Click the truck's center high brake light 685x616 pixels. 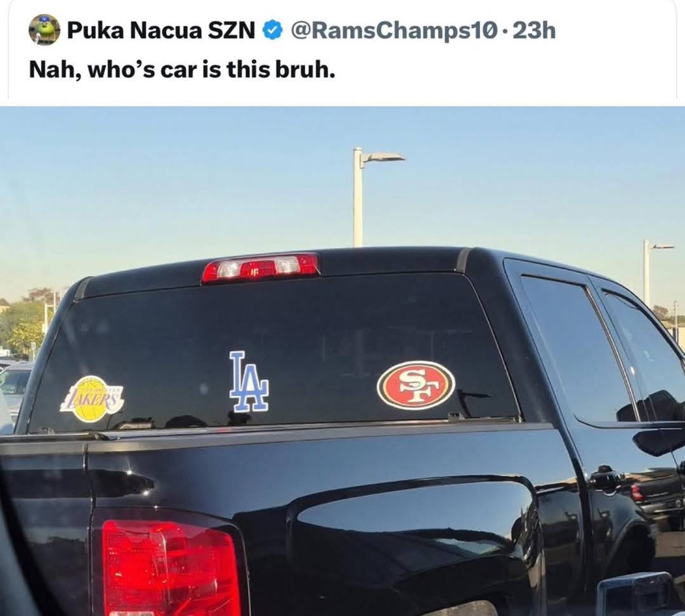[261, 267]
